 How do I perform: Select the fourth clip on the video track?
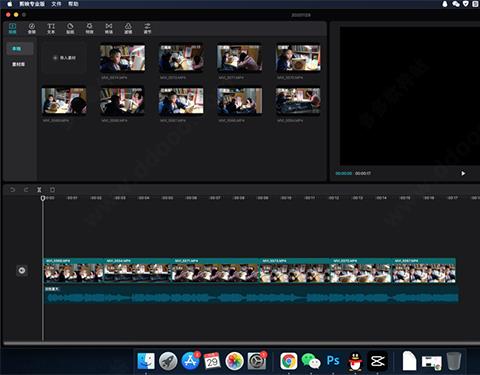click(295, 270)
